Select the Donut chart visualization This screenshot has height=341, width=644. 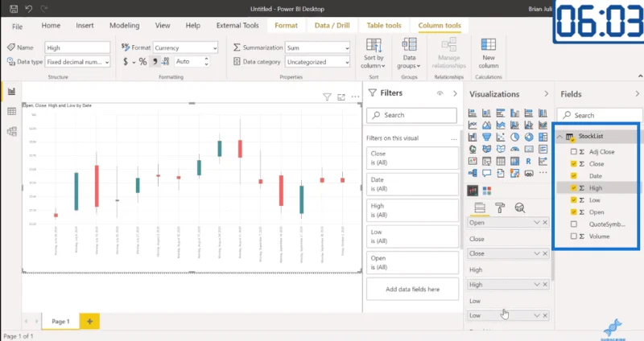point(529,137)
